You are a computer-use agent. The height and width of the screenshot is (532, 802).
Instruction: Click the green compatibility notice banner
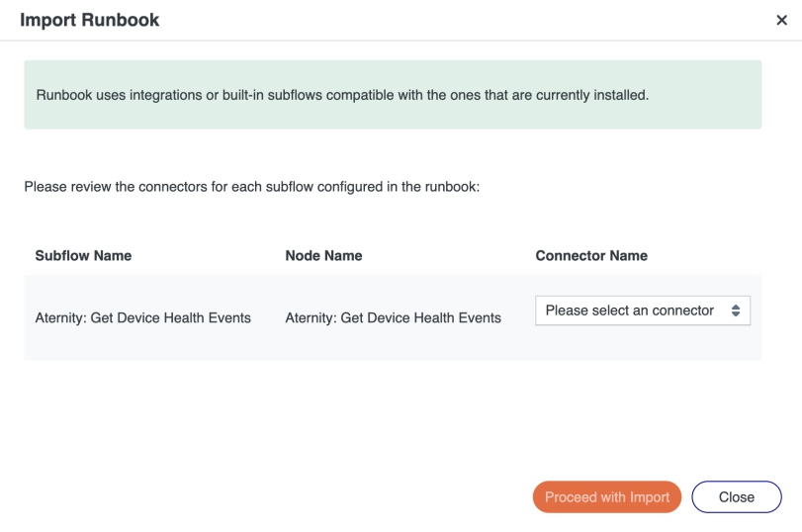[393, 95]
